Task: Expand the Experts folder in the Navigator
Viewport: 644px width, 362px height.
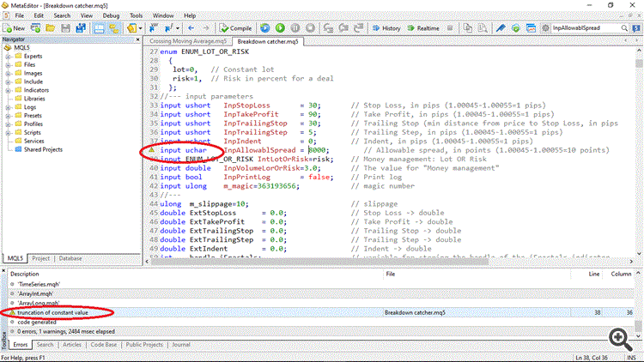Action: point(8,57)
